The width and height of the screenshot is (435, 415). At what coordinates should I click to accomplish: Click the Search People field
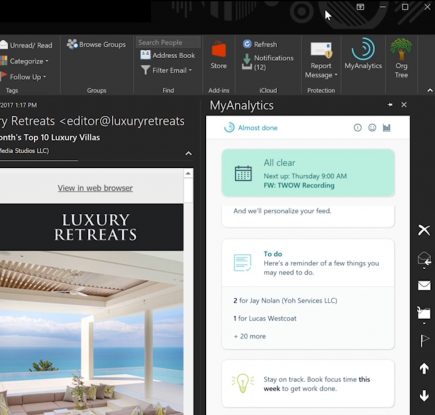(x=168, y=42)
